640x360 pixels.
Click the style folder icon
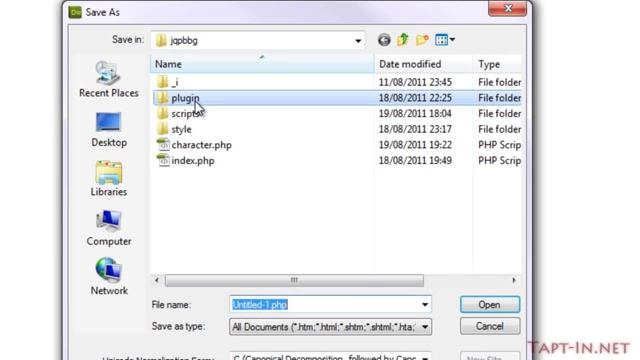tap(162, 129)
